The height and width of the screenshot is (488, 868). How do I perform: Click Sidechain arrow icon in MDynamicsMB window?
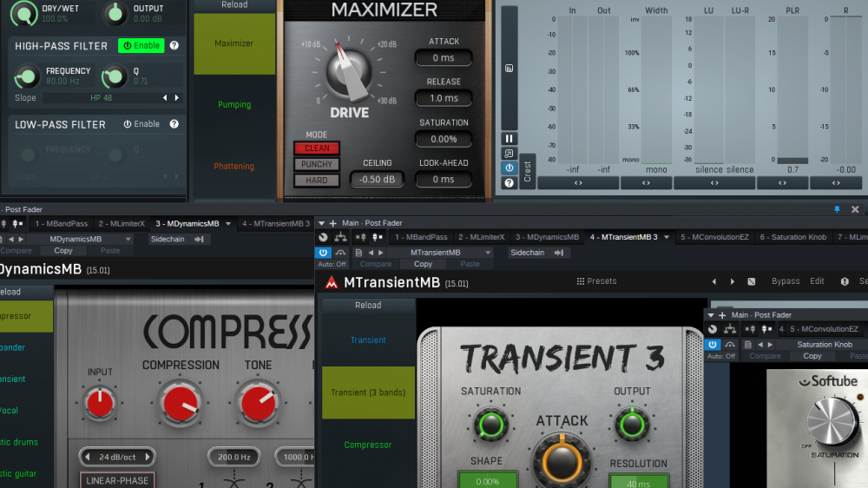200,240
